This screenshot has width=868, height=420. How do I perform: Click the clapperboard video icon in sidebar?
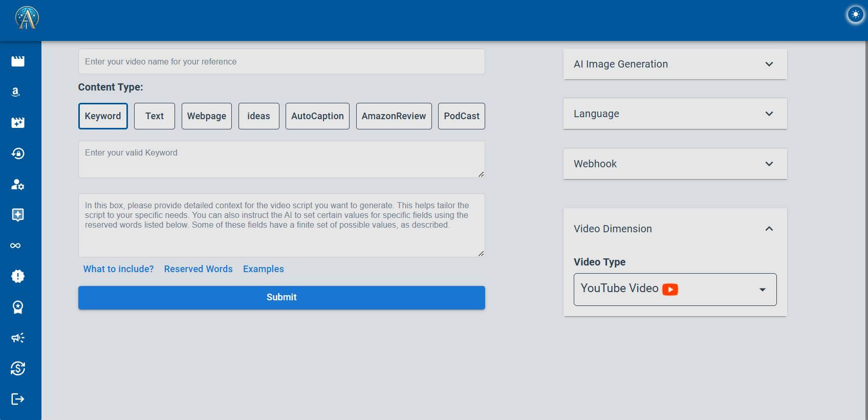pyautogui.click(x=18, y=61)
